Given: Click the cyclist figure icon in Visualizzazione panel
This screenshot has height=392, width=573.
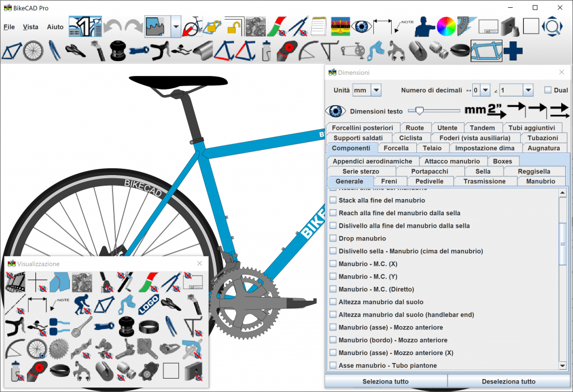Looking at the screenshot, I should point(82,304).
